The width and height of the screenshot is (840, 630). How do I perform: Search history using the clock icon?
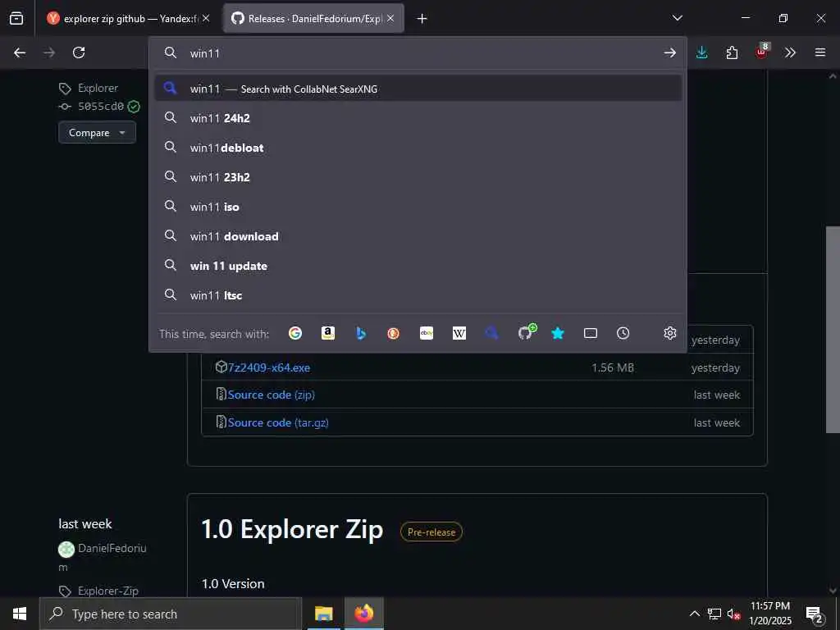pyautogui.click(x=623, y=333)
